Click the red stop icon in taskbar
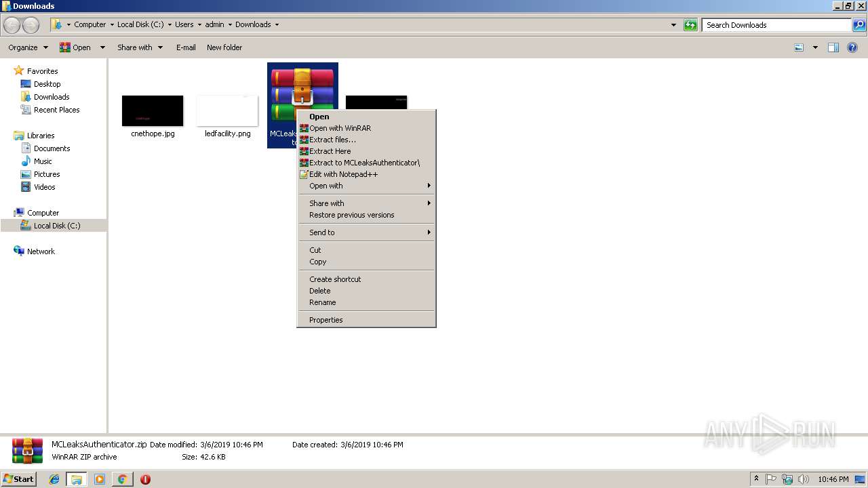 [145, 479]
